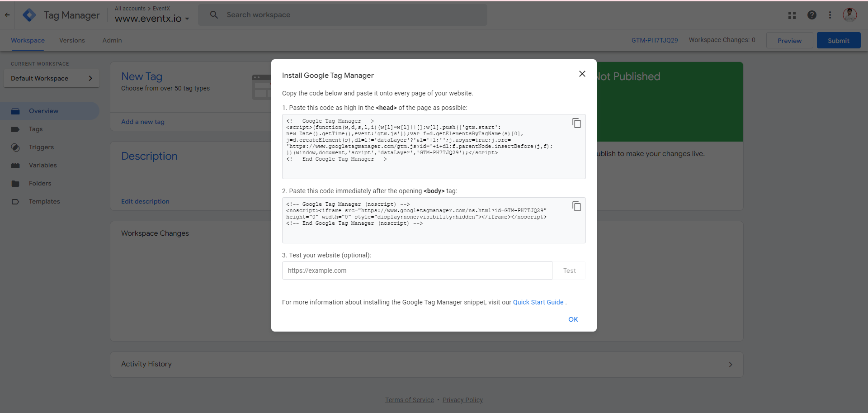Open Privacy Policy link
The image size is (868, 413).
click(x=462, y=400)
